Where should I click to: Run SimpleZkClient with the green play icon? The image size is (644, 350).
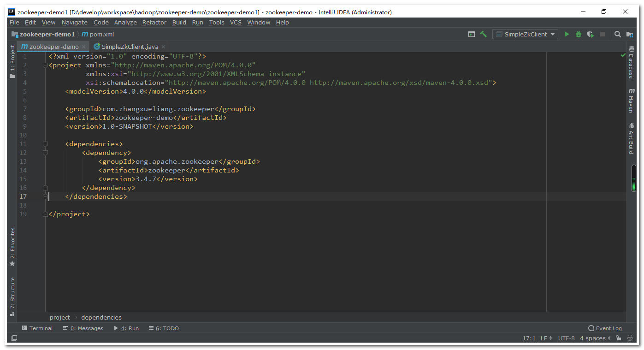point(567,34)
